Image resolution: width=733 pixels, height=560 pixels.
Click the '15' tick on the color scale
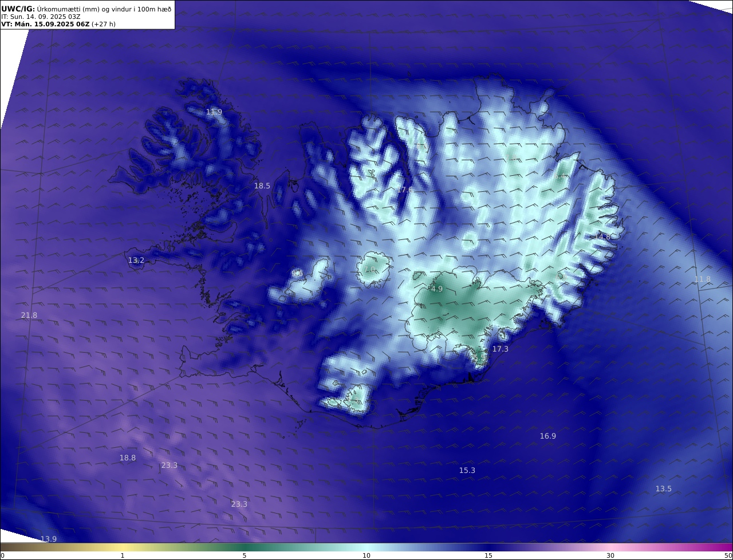point(488,555)
